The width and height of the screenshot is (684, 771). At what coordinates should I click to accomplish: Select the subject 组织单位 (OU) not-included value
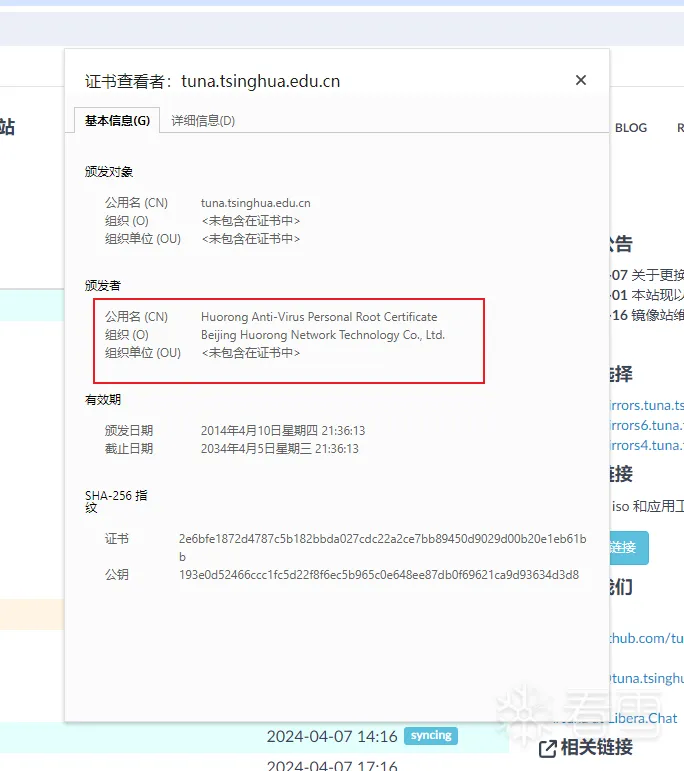(250, 239)
